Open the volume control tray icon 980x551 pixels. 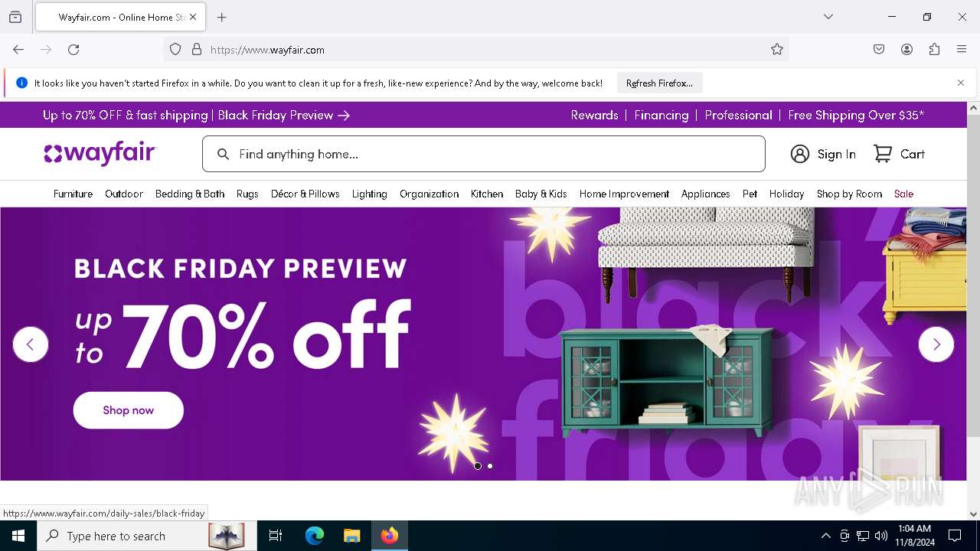pyautogui.click(x=881, y=536)
